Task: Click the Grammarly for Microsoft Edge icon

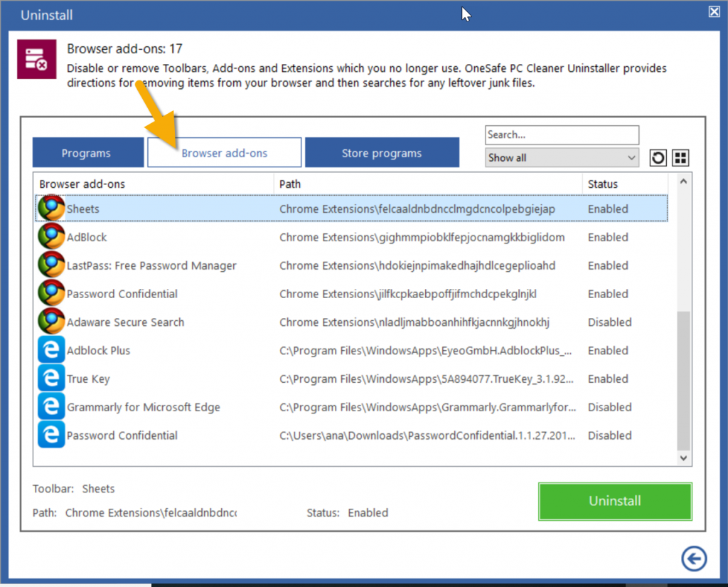Action: coord(50,406)
